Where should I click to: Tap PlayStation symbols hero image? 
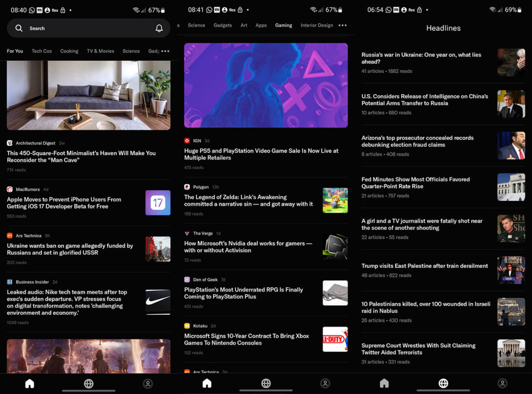pyautogui.click(x=266, y=86)
